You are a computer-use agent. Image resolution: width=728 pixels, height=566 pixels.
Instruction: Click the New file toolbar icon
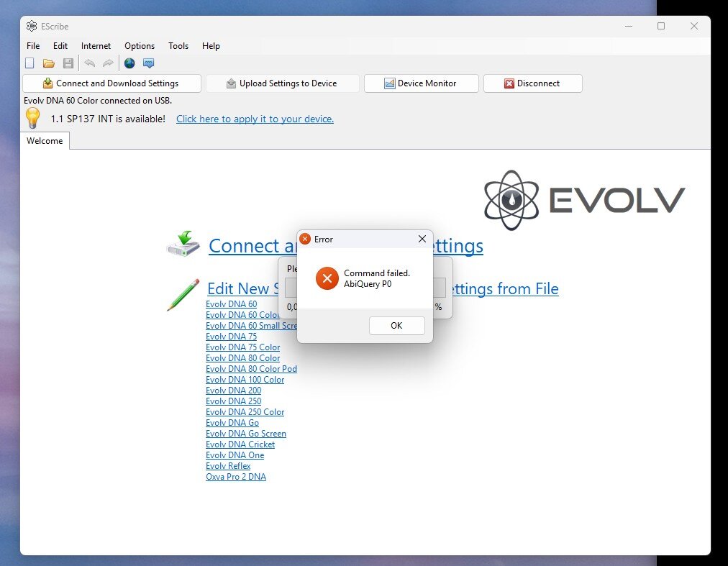pyautogui.click(x=29, y=63)
